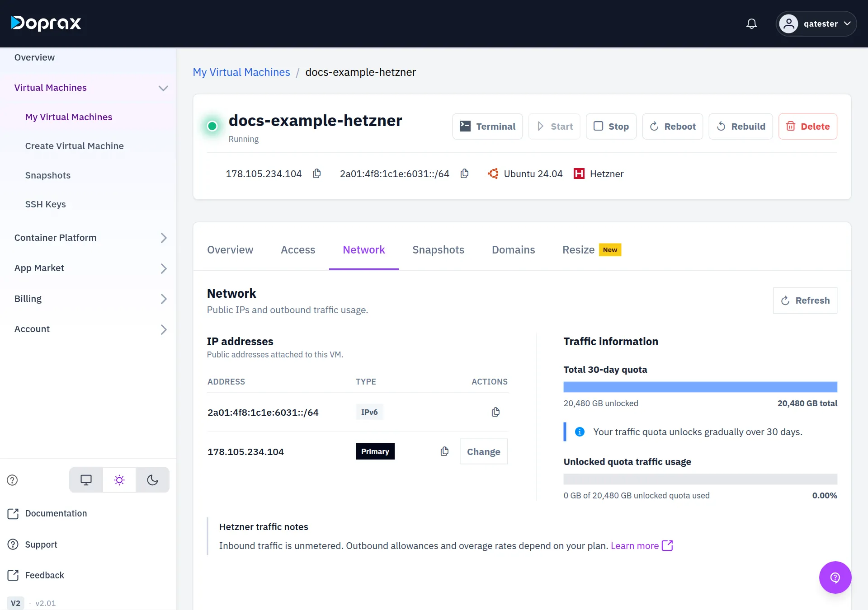Screen dimensions: 868x610
Task: Click the green running status indicator
Action: tap(212, 126)
